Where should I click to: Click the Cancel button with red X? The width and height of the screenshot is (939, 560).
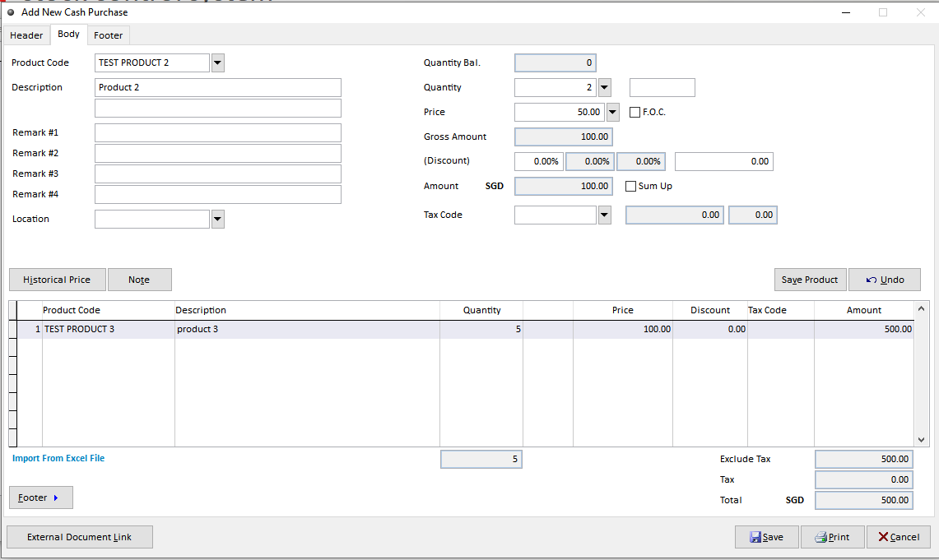[899, 537]
